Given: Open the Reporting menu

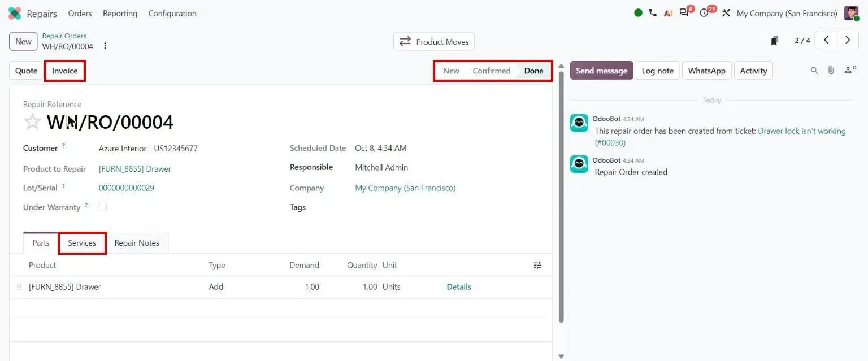Looking at the screenshot, I should pos(120,14).
